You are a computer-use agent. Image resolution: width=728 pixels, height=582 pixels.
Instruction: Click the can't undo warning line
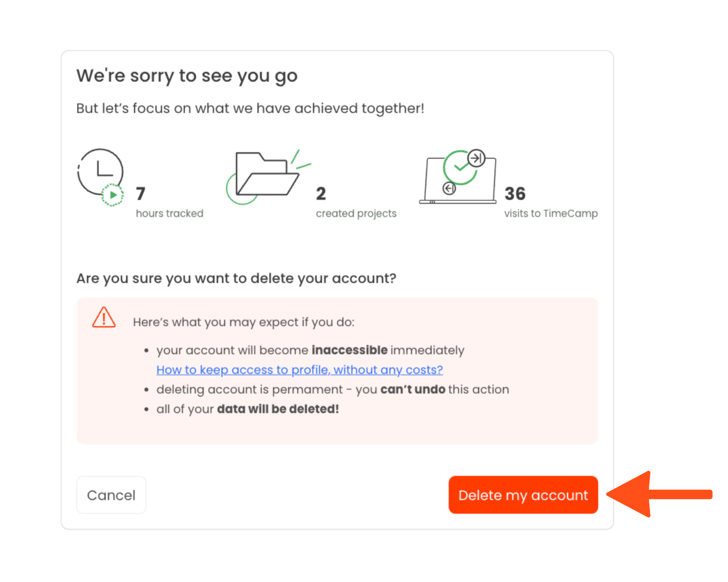point(332,389)
